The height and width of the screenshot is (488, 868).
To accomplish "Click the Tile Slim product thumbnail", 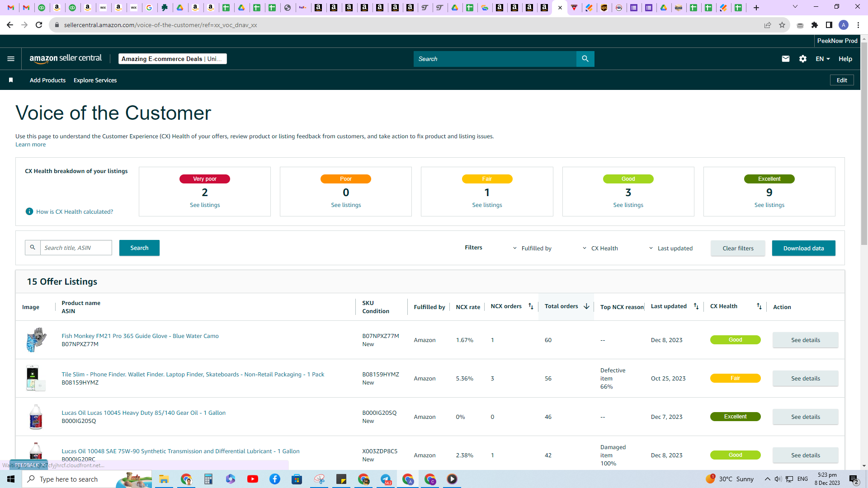I will click(x=36, y=378).
